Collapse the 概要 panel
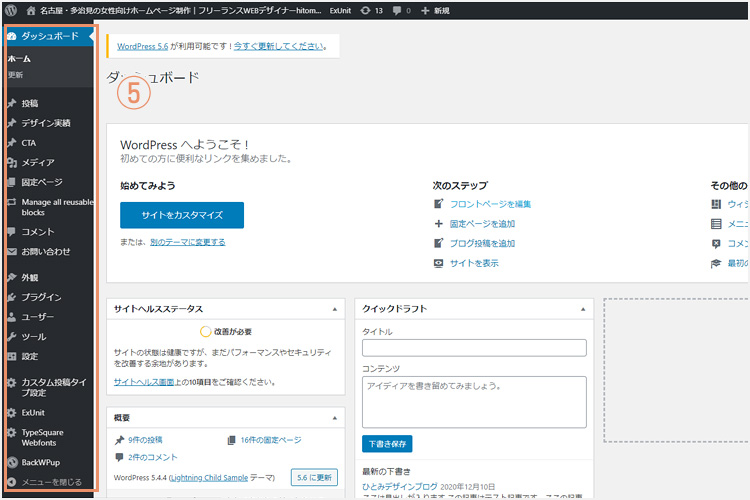The image size is (750, 500). tap(335, 418)
